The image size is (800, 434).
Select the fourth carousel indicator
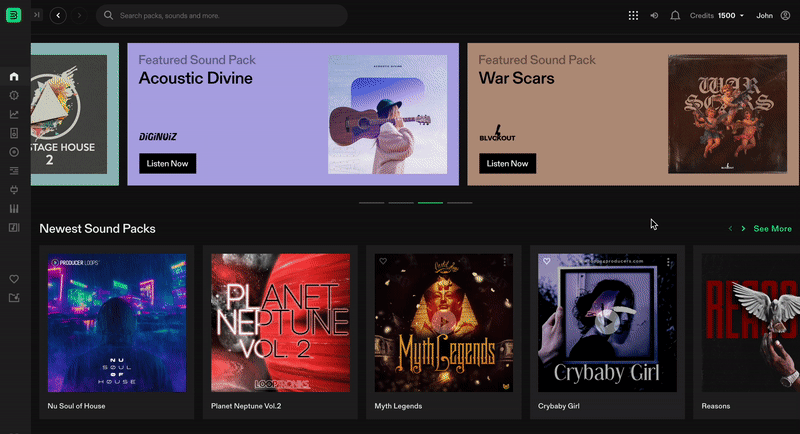460,203
